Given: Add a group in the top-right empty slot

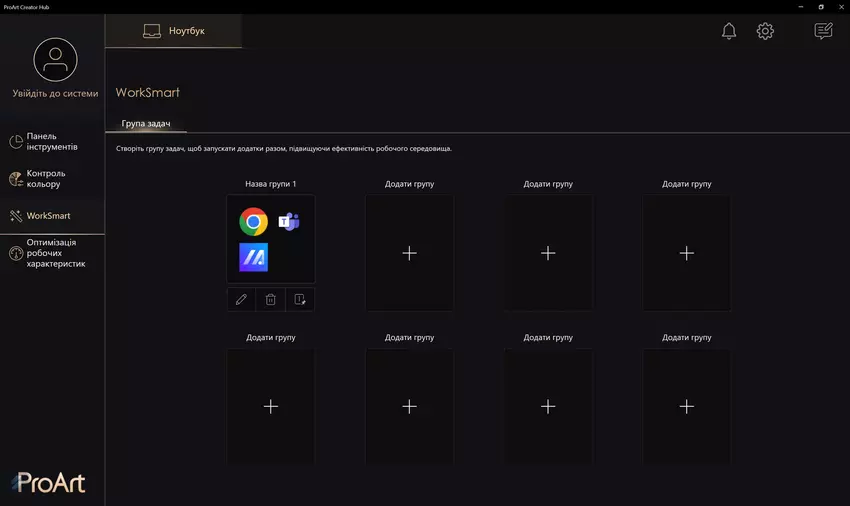Looking at the screenshot, I should tap(686, 253).
